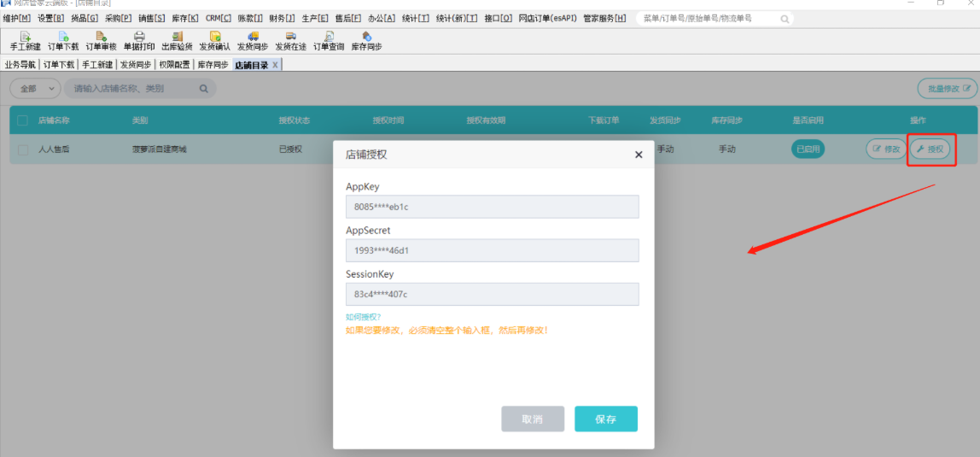Screen dimensions: 980x457
Task: Click the 保存 button in dialog
Action: tap(605, 419)
